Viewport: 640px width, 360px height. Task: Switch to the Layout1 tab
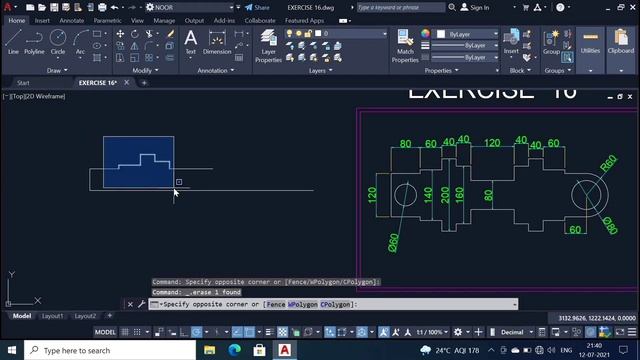53,316
